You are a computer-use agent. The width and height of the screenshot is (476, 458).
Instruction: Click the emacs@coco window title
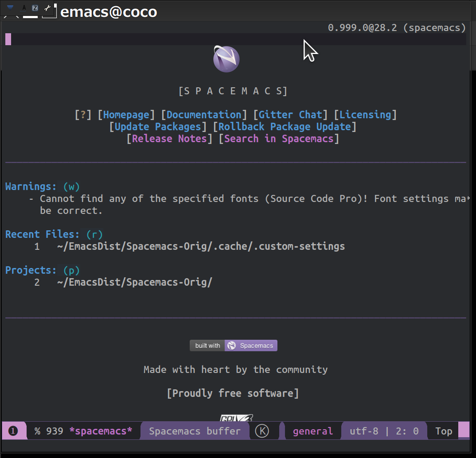(109, 12)
